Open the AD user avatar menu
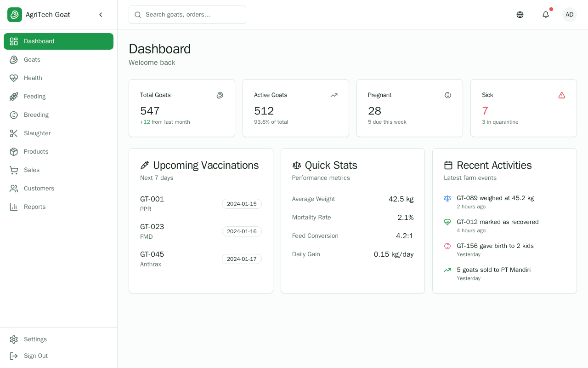 [570, 15]
